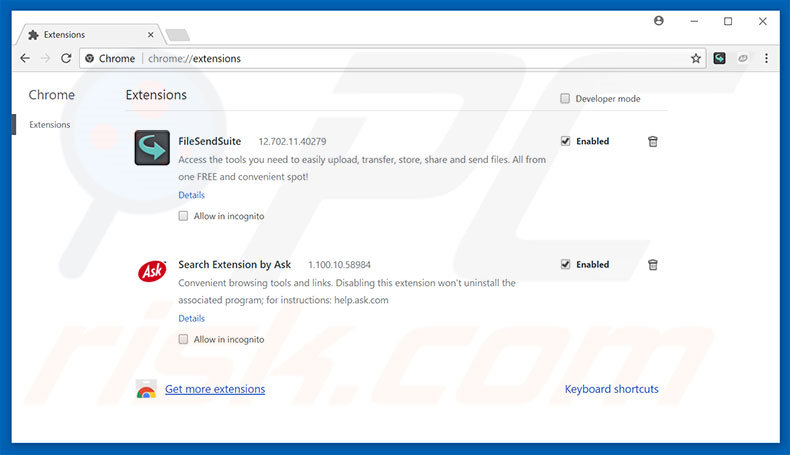Allow FileSendSuite in incognito
790x455 pixels.
(x=183, y=216)
